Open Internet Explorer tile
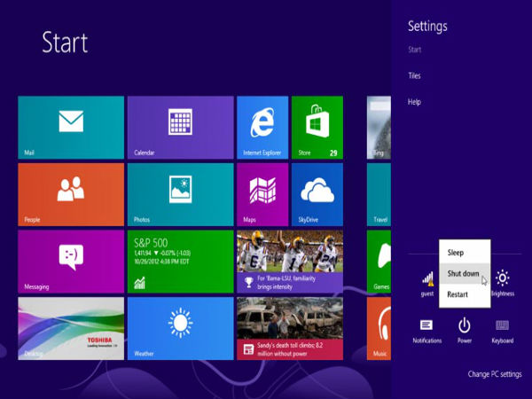Image resolution: width=532 pixels, height=399 pixels. (x=262, y=128)
